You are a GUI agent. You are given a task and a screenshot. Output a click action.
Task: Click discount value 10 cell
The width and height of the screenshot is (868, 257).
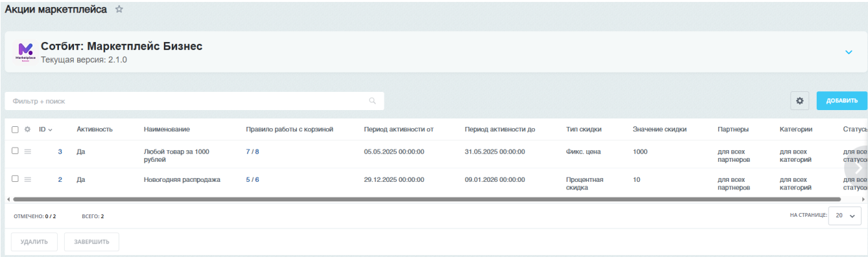coord(637,180)
